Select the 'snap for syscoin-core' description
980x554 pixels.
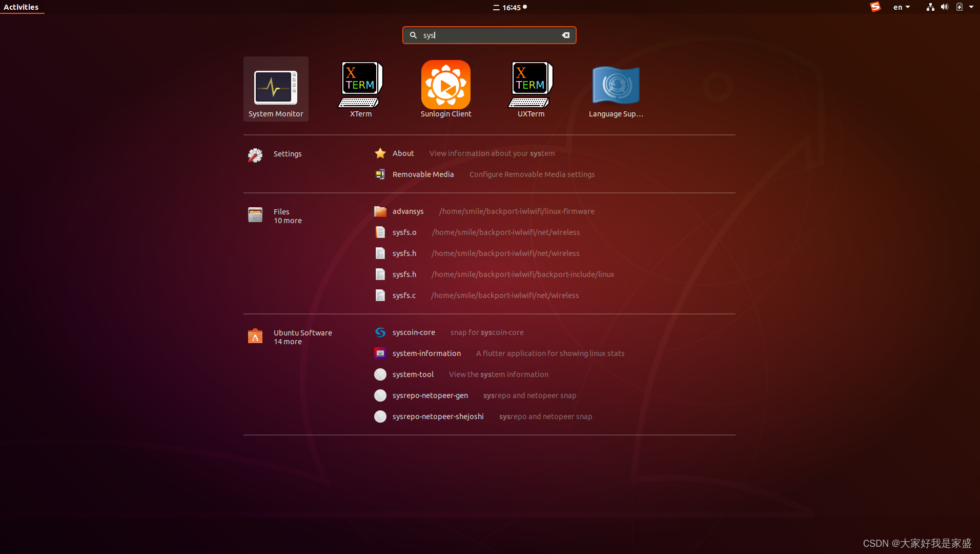coord(487,332)
